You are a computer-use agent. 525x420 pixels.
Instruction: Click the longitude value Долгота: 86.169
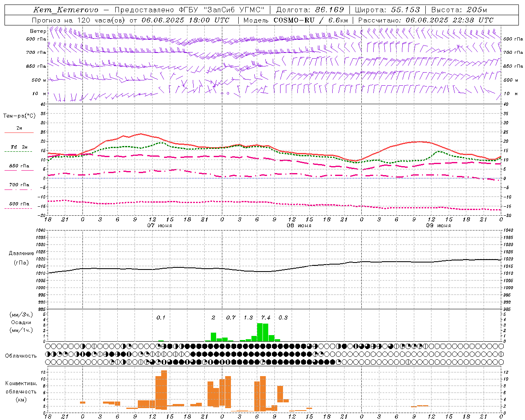(x=310, y=10)
